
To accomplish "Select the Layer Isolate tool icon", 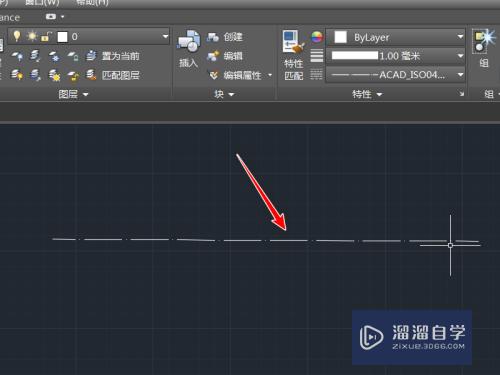I will (35, 56).
